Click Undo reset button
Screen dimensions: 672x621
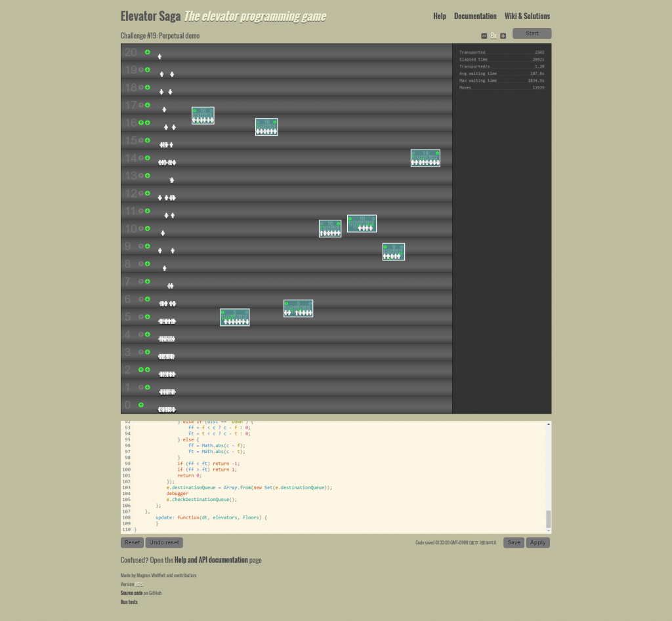click(164, 543)
